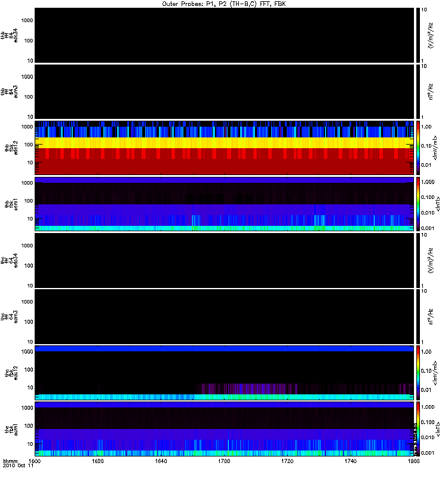The height and width of the screenshot is (478, 448).
Task: Click the 1640 time axis label
Action: pyautogui.click(x=161, y=461)
